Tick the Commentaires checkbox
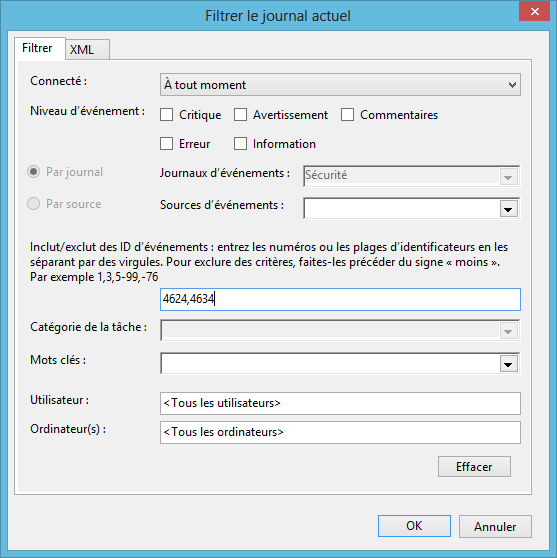The width and height of the screenshot is (557, 558). point(347,115)
